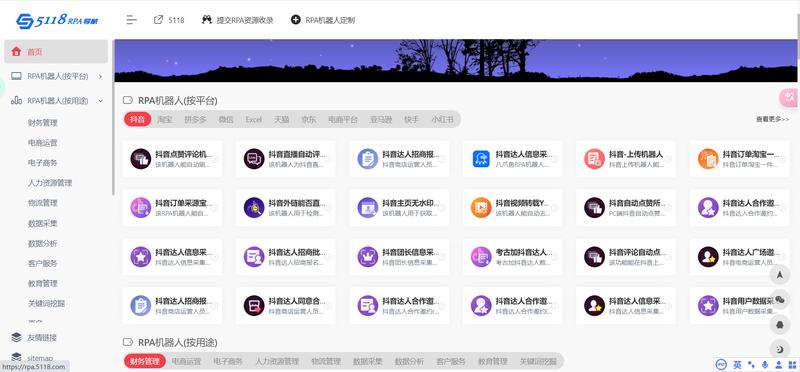
Task: Switch to the 淘宝 platform tab
Action: [164, 119]
